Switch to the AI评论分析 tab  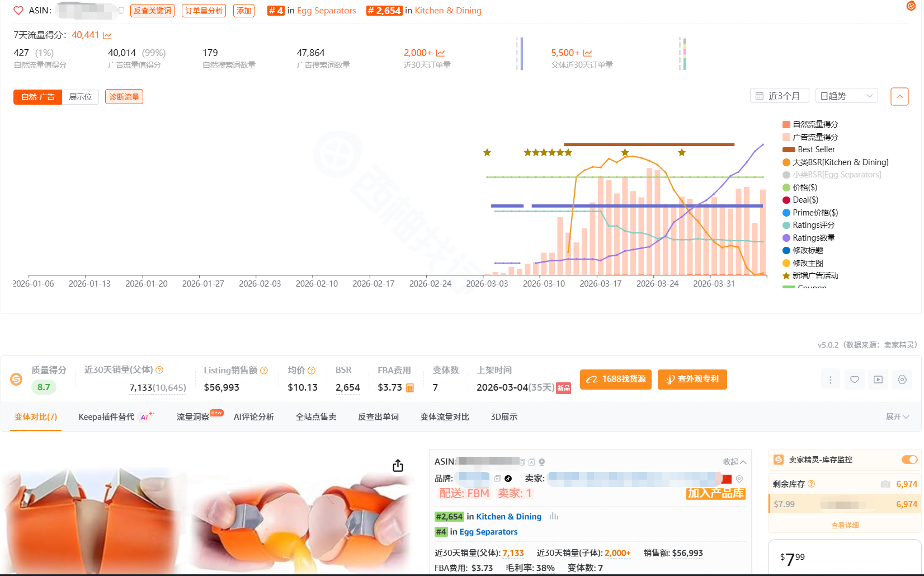[x=254, y=417]
